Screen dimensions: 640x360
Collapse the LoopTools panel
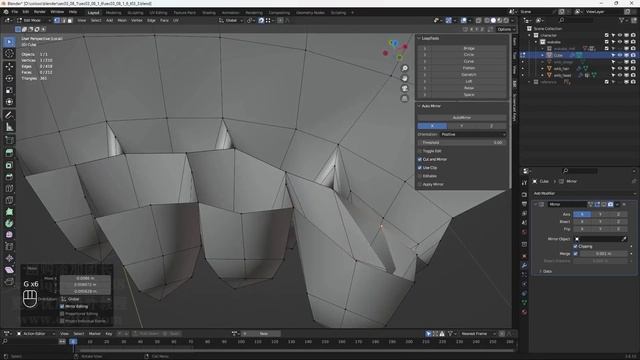click(x=419, y=38)
